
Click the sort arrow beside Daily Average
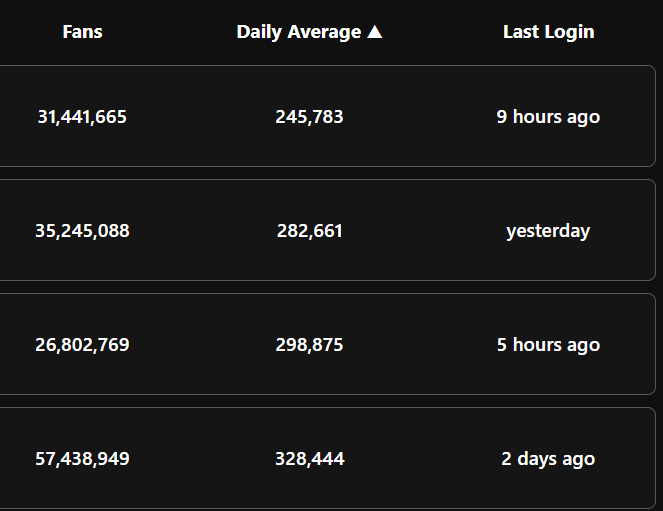click(x=375, y=32)
